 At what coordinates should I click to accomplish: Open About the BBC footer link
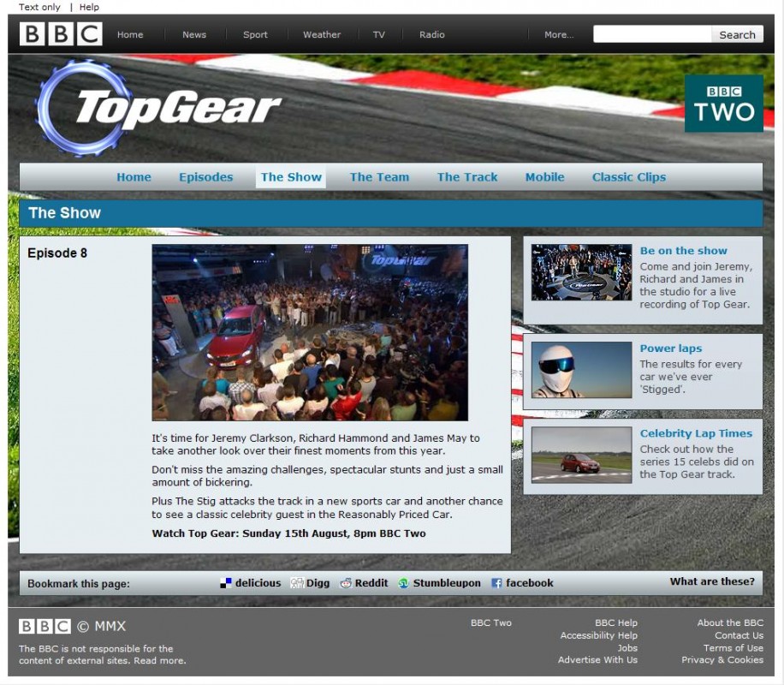(x=730, y=622)
